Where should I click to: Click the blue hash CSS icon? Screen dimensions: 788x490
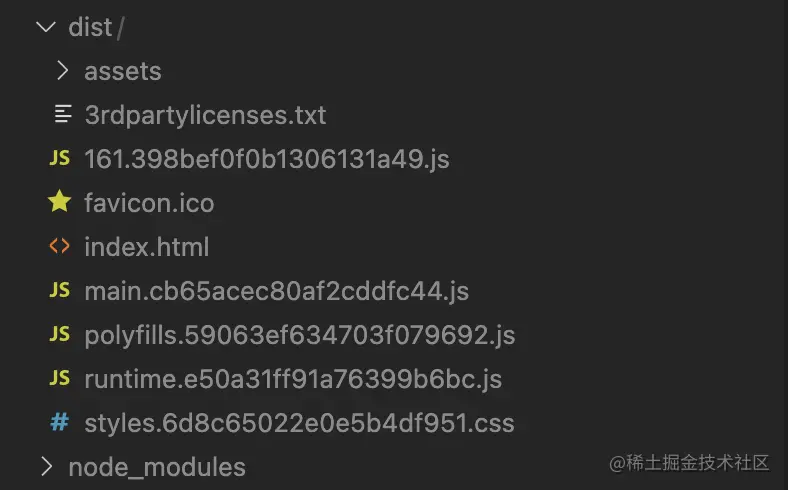coord(60,422)
